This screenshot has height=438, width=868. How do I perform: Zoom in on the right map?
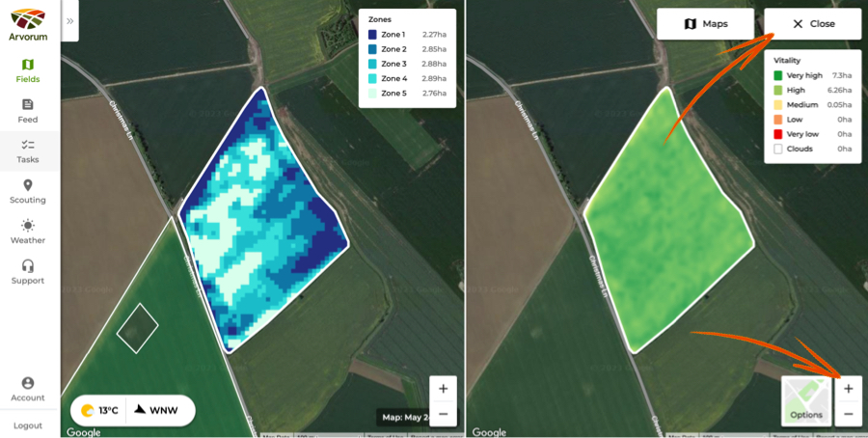[x=848, y=389]
